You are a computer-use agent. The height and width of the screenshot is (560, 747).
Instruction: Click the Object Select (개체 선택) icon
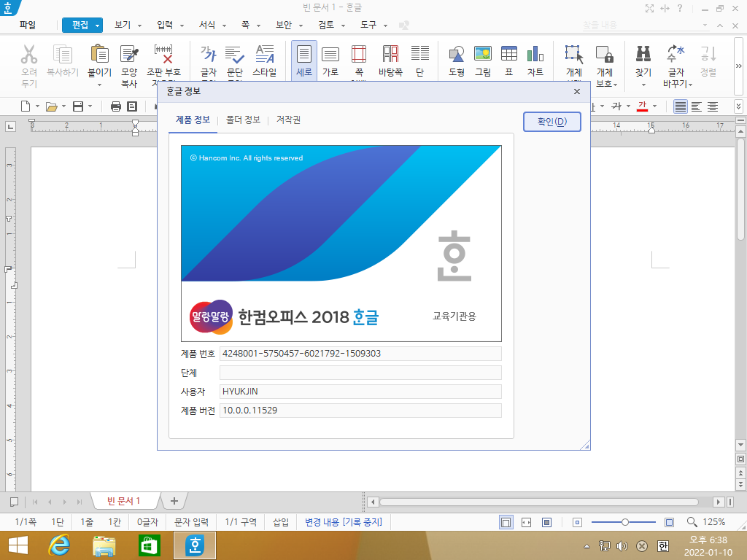click(574, 54)
